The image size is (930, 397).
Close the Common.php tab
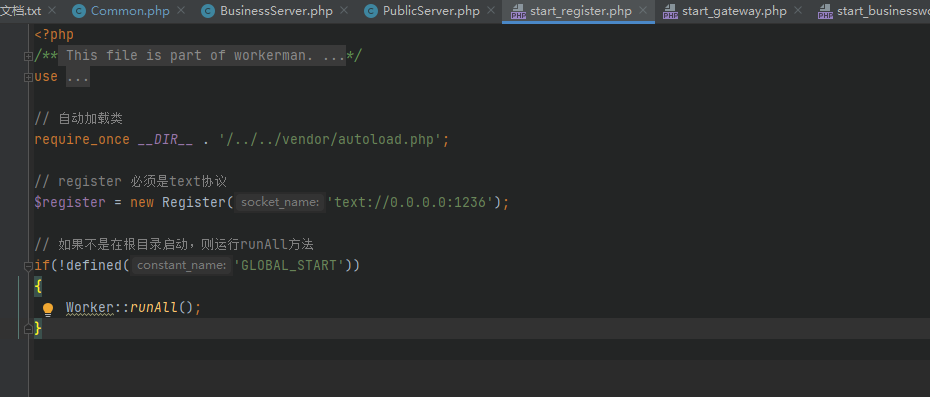[181, 10]
